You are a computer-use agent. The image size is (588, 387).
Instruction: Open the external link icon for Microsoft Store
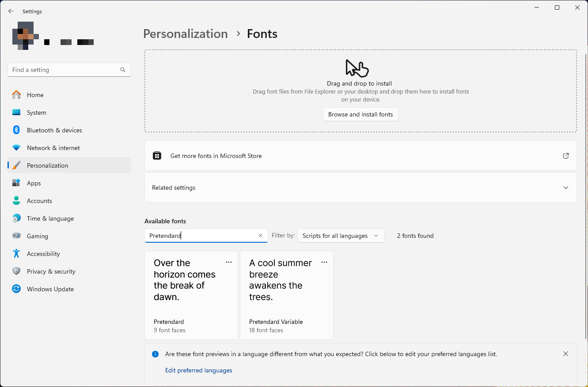point(566,156)
